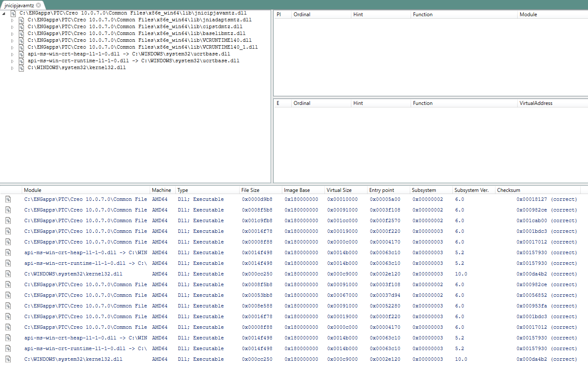588x371 pixels.
Task: Click the baselibmtz.dll module icon
Action: tap(21, 34)
